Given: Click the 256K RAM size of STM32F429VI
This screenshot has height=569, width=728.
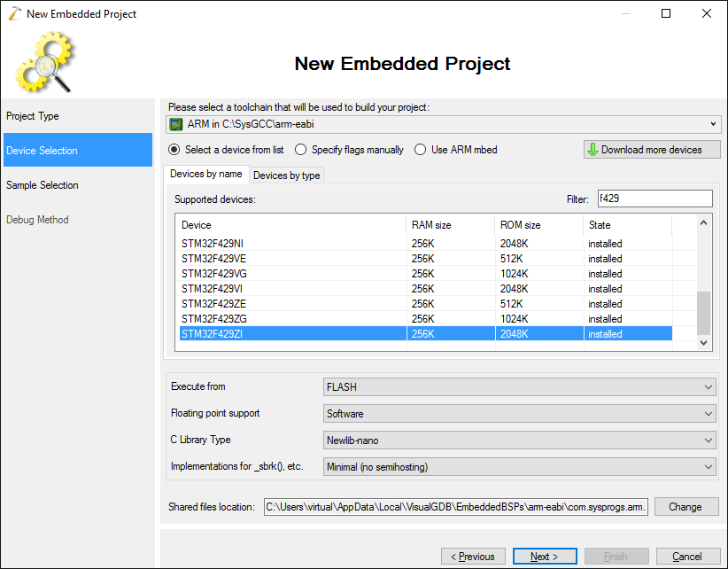Looking at the screenshot, I should coord(423,289).
